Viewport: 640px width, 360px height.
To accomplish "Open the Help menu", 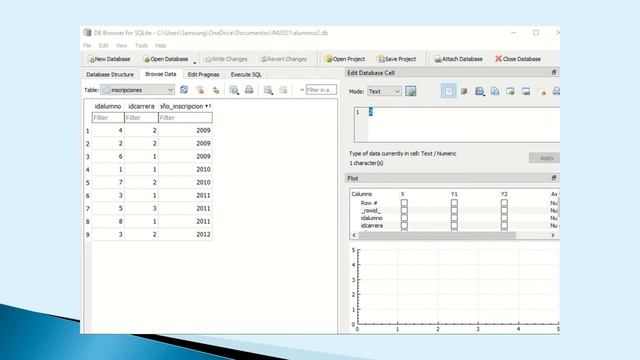I will coord(161,45).
